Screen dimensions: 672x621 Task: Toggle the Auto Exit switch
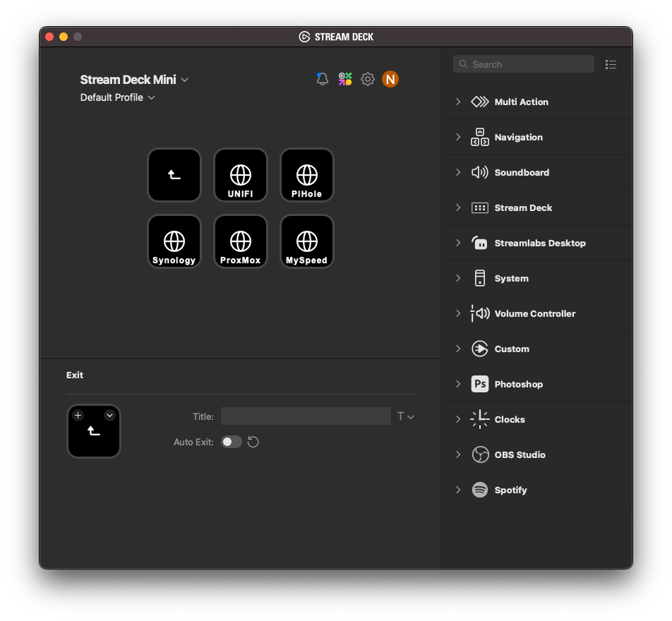[232, 442]
